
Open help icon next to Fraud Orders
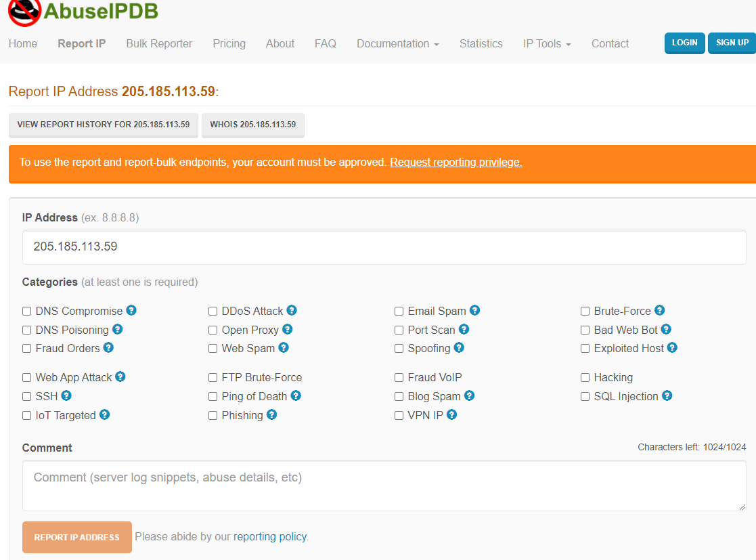[108, 347]
